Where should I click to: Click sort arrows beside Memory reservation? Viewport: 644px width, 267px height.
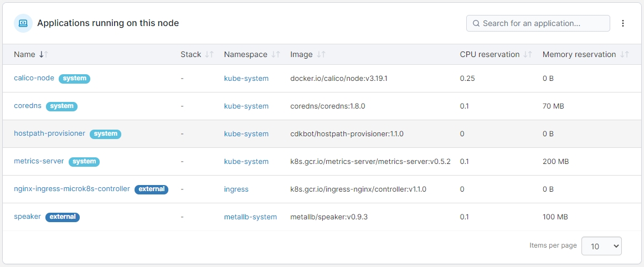click(625, 54)
